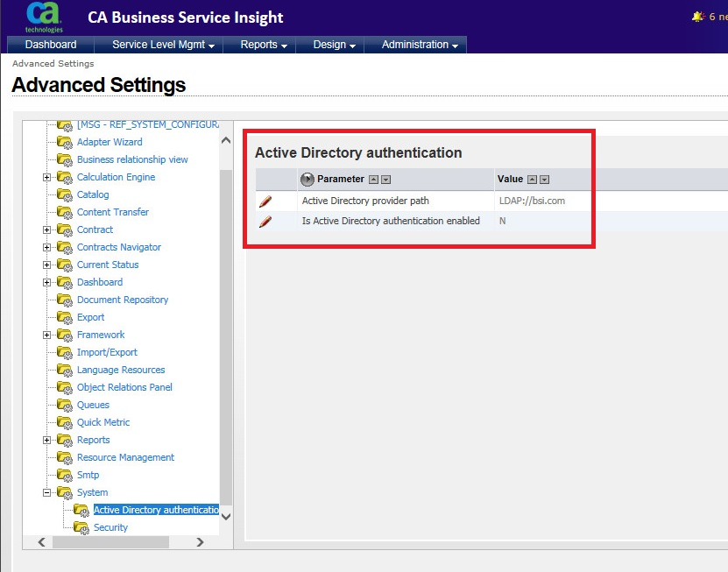Expand the Framework tree node
728x572 pixels.
[46, 335]
